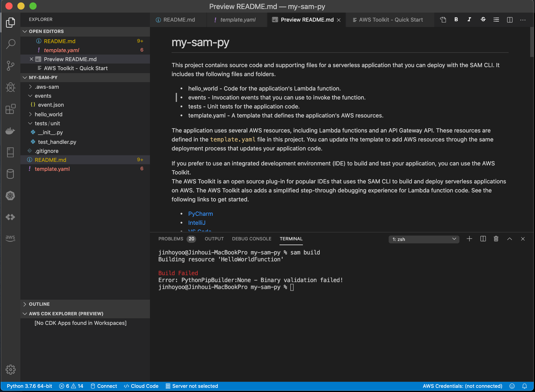Viewport: 535px width, 392px height.
Task: Close Preview README.md in Open Editors
Action: click(x=31, y=59)
